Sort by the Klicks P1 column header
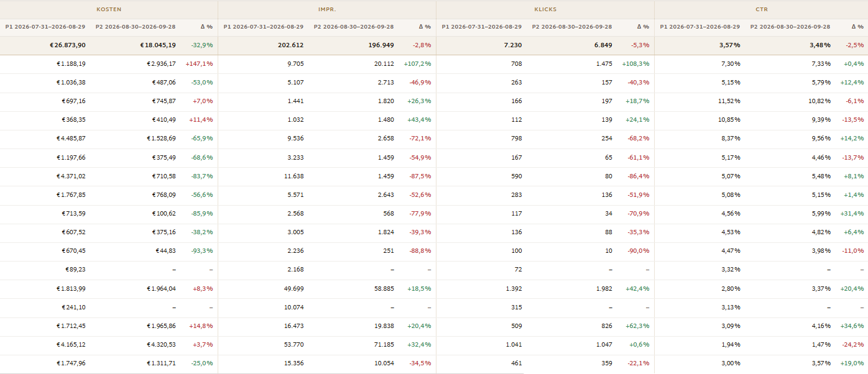The height and width of the screenshot is (374, 868). (x=482, y=27)
